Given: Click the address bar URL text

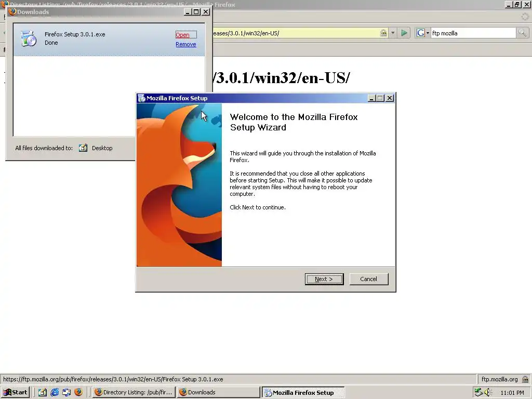Looking at the screenshot, I should pos(246,33).
